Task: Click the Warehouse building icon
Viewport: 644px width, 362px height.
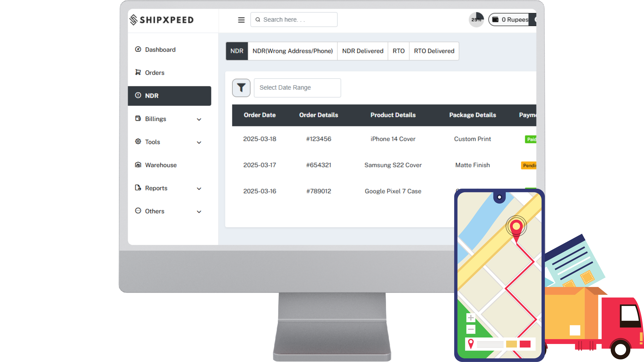Action: click(x=138, y=165)
